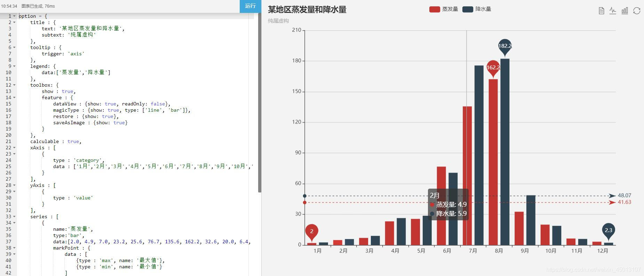The height and width of the screenshot is (276, 644).
Task: Collapse the option block at line 1
Action: click(x=14, y=16)
